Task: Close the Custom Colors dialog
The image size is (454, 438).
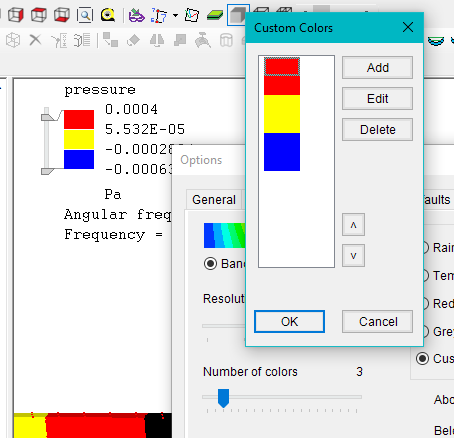Action: pyautogui.click(x=408, y=27)
